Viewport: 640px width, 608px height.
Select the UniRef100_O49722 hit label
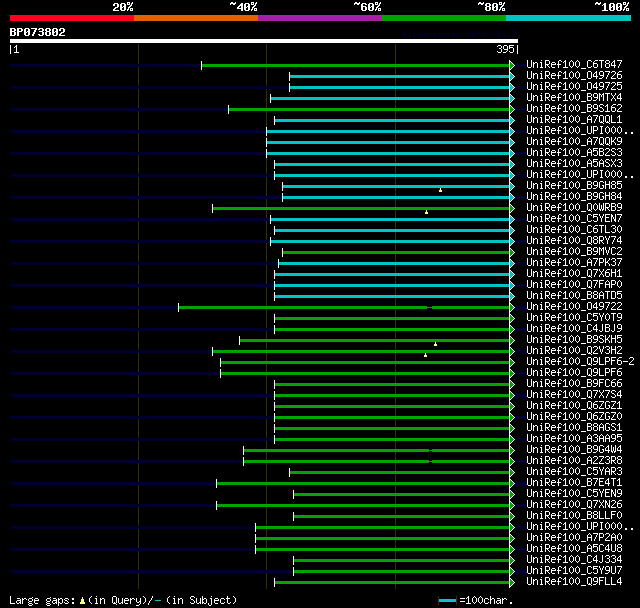[x=574, y=307]
